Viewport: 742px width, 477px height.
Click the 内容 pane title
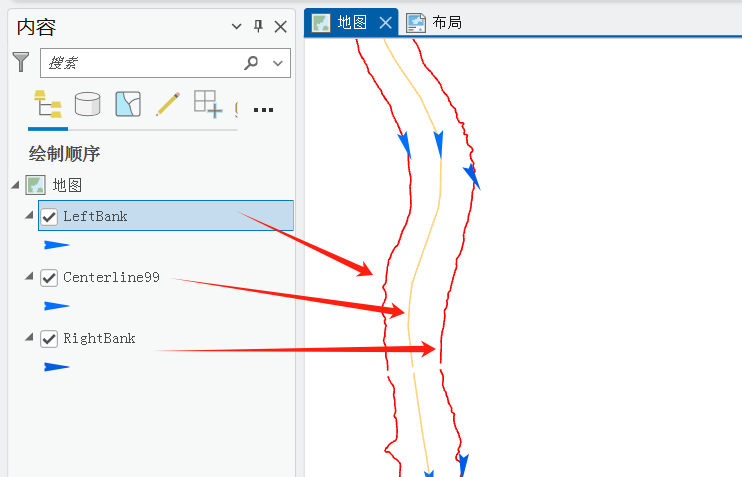[36, 27]
